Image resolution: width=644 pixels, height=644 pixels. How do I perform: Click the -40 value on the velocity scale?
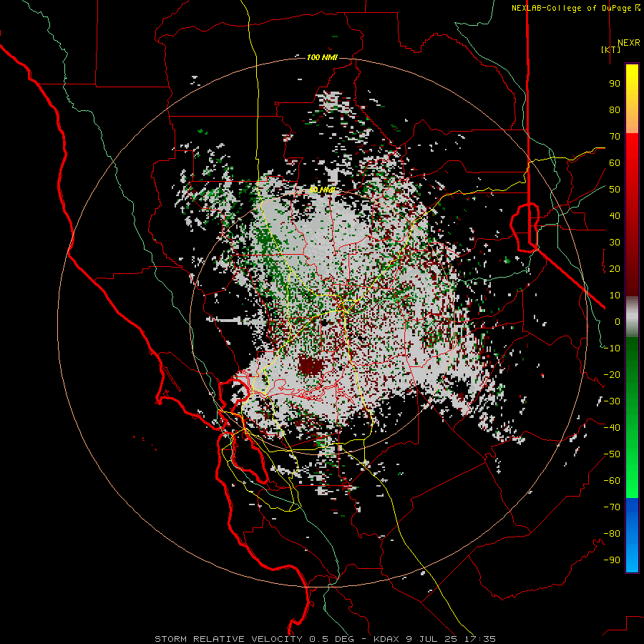point(612,428)
